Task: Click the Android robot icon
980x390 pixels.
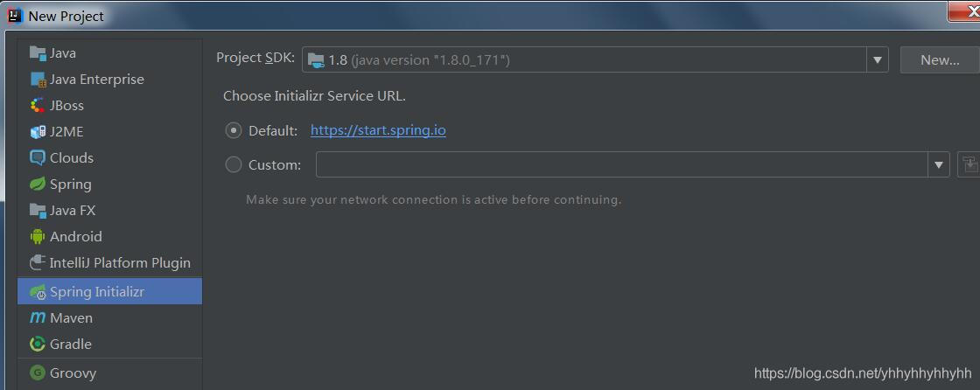Action: click(38, 237)
